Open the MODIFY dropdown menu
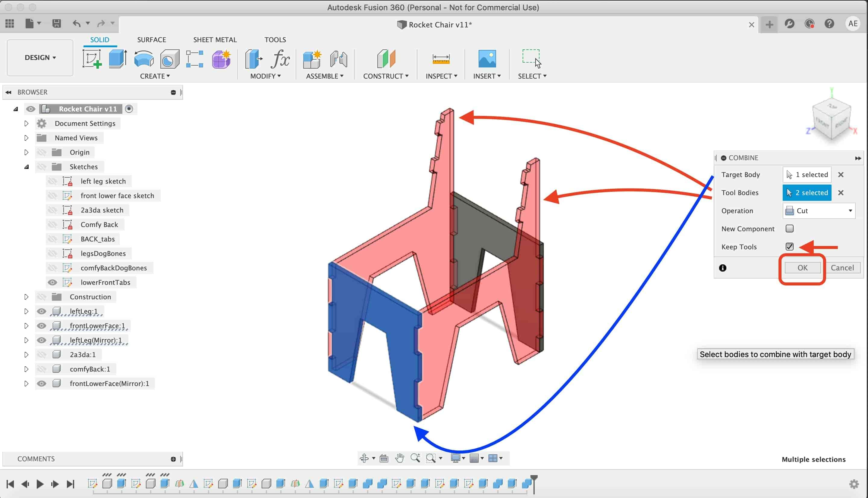 pyautogui.click(x=265, y=76)
